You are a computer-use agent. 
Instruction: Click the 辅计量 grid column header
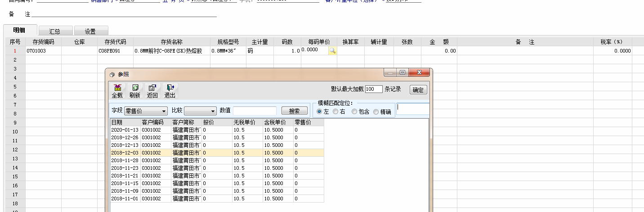379,42
